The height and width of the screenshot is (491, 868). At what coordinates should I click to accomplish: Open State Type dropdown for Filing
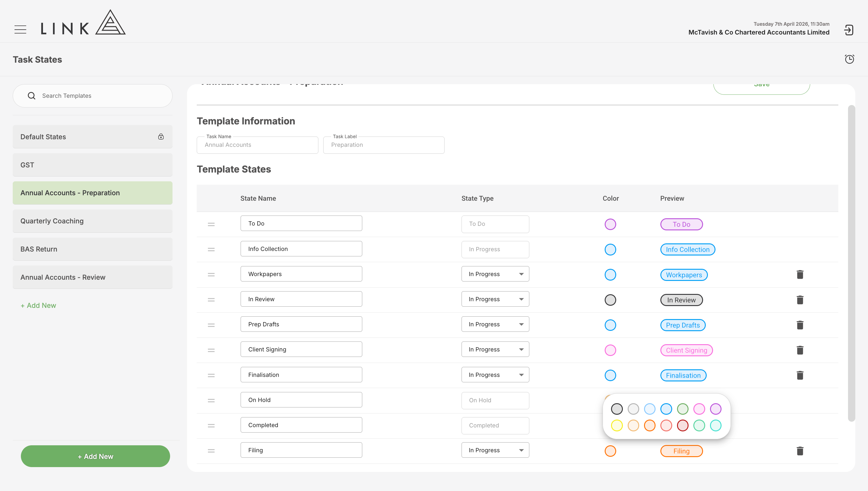pos(495,450)
